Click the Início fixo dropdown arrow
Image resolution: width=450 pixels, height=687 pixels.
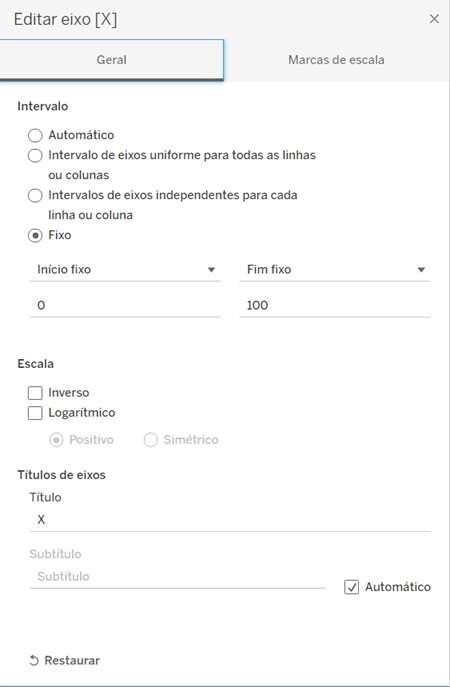211,269
